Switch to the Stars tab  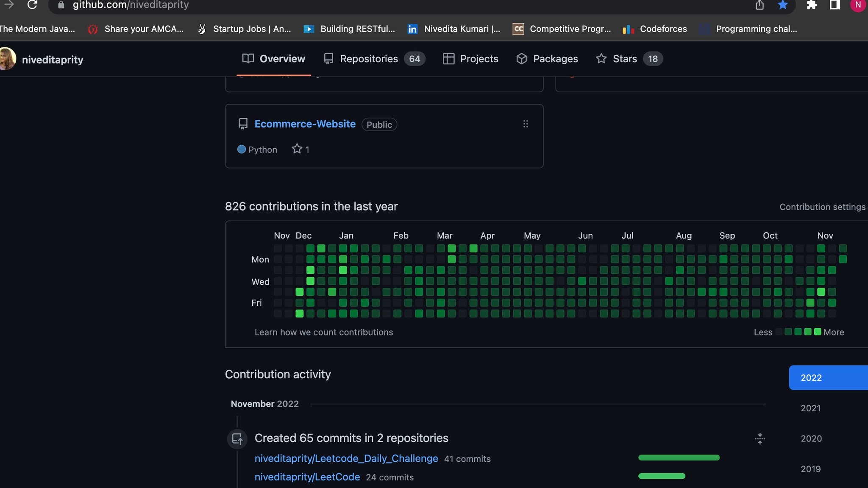click(x=629, y=59)
